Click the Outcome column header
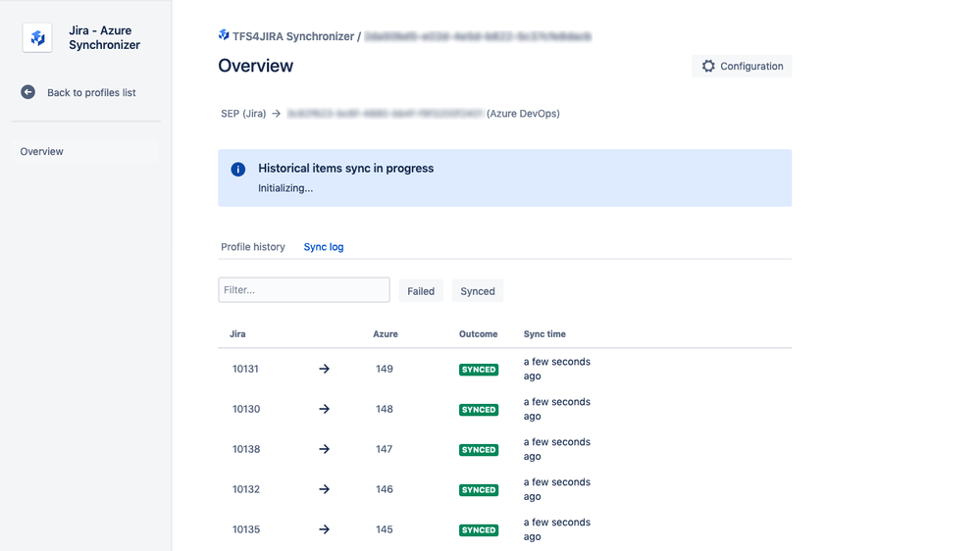Viewport: 980px width, 551px height. tap(478, 334)
